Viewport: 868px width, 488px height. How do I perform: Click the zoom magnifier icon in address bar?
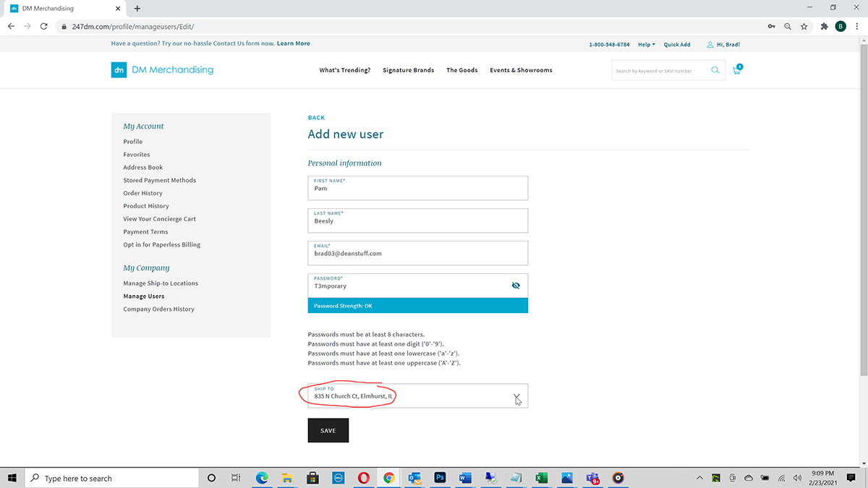coord(788,26)
